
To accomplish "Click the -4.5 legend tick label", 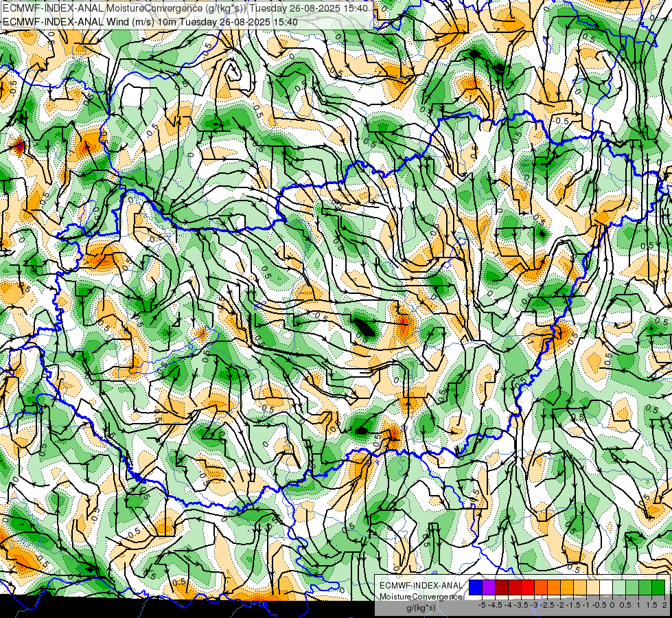I will point(495,605).
